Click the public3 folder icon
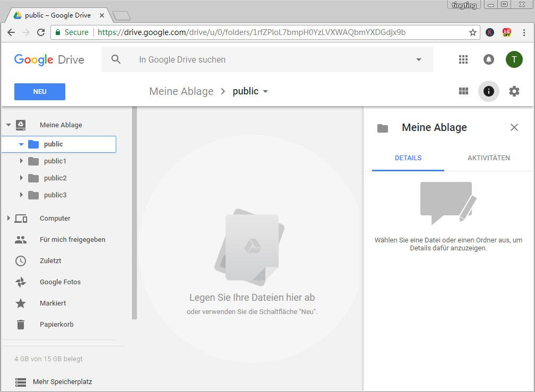 [33, 195]
